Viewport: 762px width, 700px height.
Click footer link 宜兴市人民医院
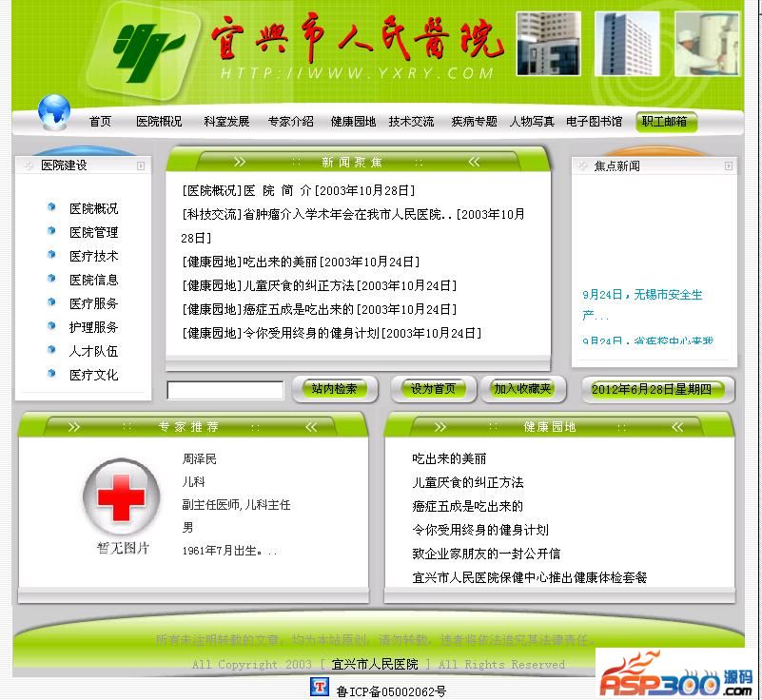tap(375, 664)
